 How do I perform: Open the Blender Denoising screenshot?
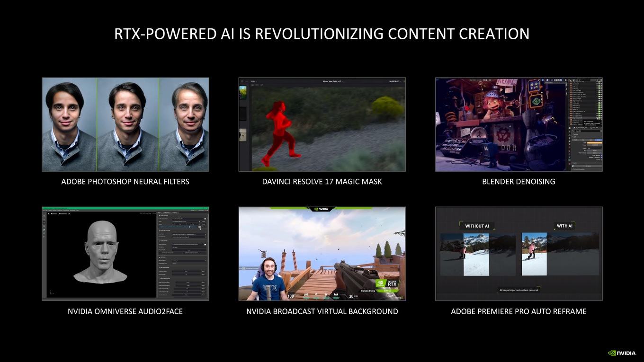[x=519, y=124]
